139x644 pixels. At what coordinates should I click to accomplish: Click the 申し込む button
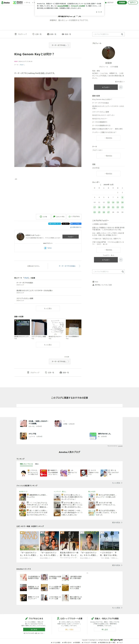pos(105,629)
